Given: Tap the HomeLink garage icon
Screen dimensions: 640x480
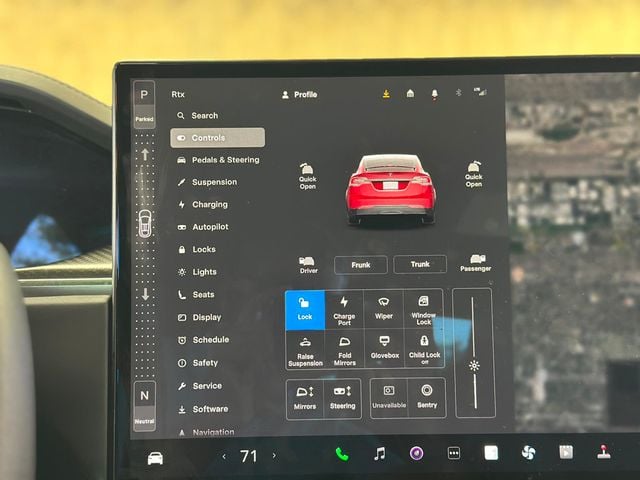Looking at the screenshot, I should click(x=410, y=94).
